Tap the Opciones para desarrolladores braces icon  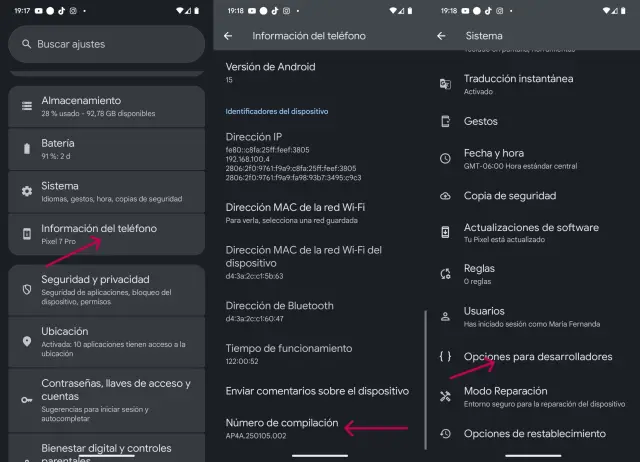445,356
